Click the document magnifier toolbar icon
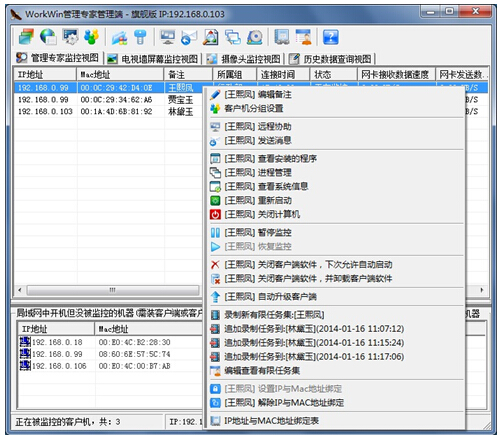 pos(211,37)
